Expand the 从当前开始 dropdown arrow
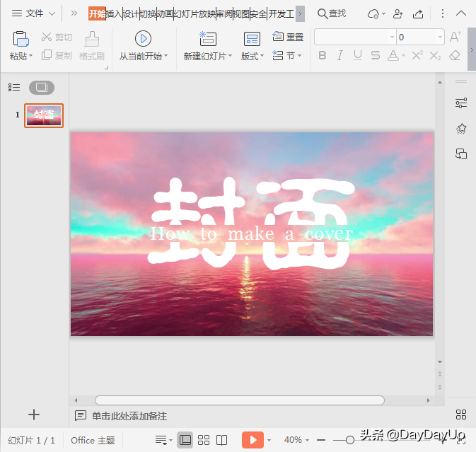The width and height of the screenshot is (476, 452). coord(166,56)
